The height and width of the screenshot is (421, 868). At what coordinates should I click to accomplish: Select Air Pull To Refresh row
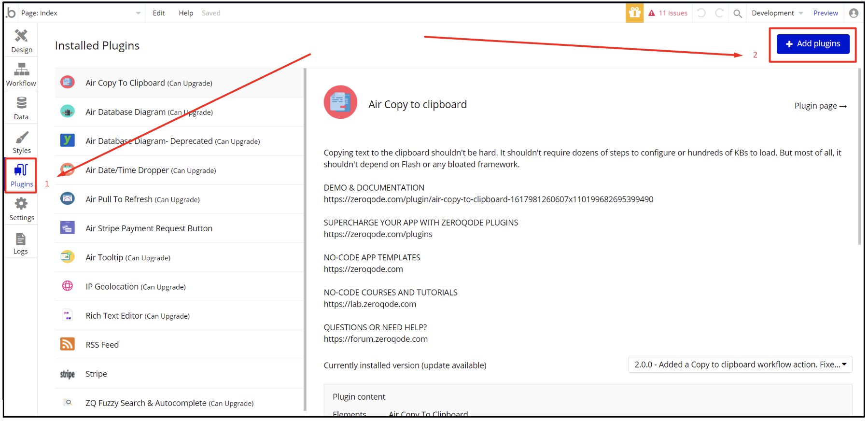[x=179, y=199]
